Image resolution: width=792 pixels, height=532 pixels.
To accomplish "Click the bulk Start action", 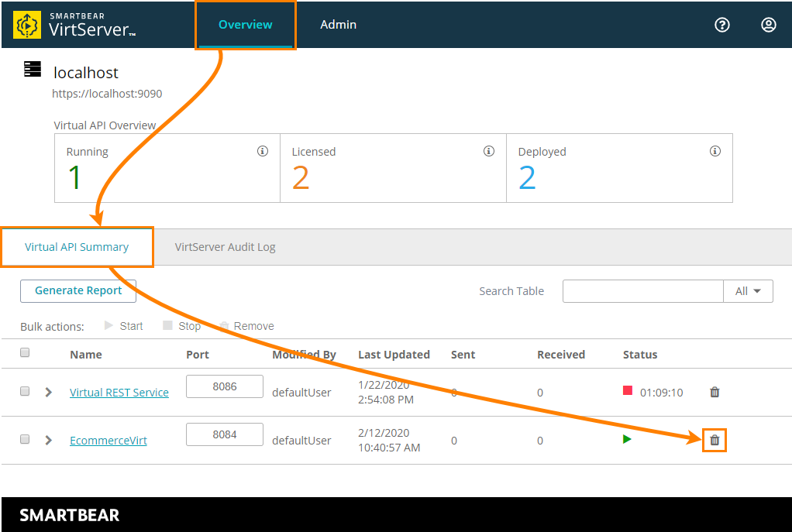I will (124, 326).
